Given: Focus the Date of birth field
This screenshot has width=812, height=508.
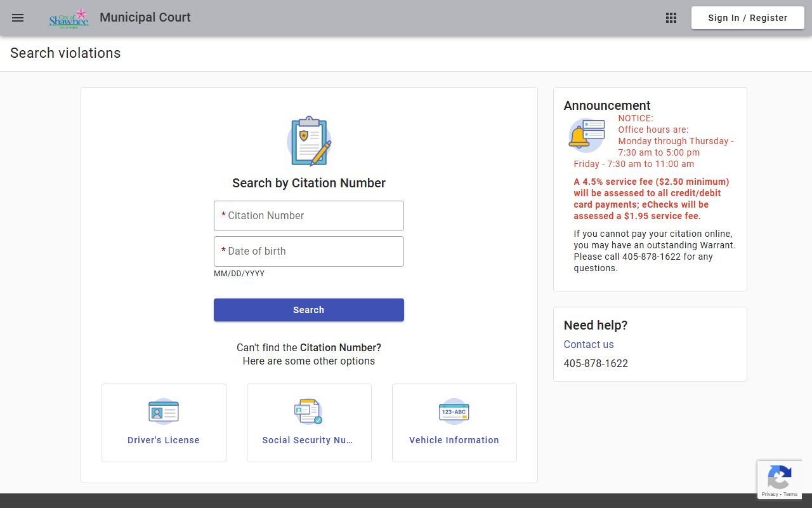Looking at the screenshot, I should (309, 251).
